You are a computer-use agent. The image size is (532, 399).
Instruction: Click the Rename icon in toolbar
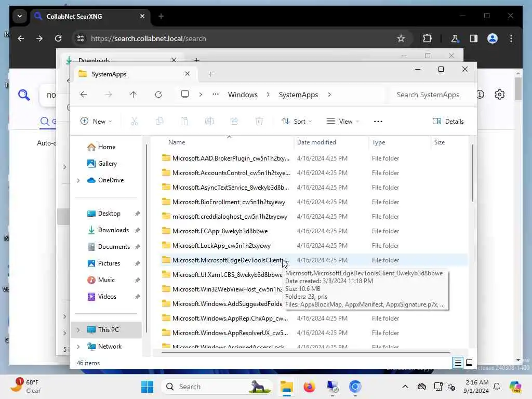click(209, 121)
